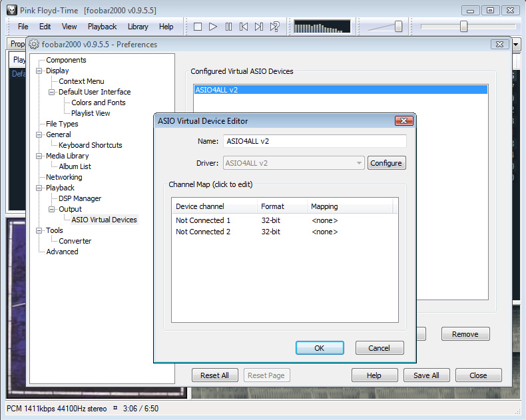Screen dimensions: 526x420
Task: Click the Help button in Preferences
Action: pos(374,375)
